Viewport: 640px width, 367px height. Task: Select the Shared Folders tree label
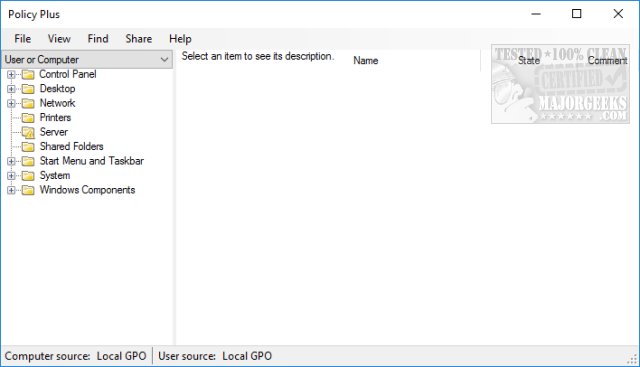point(71,147)
